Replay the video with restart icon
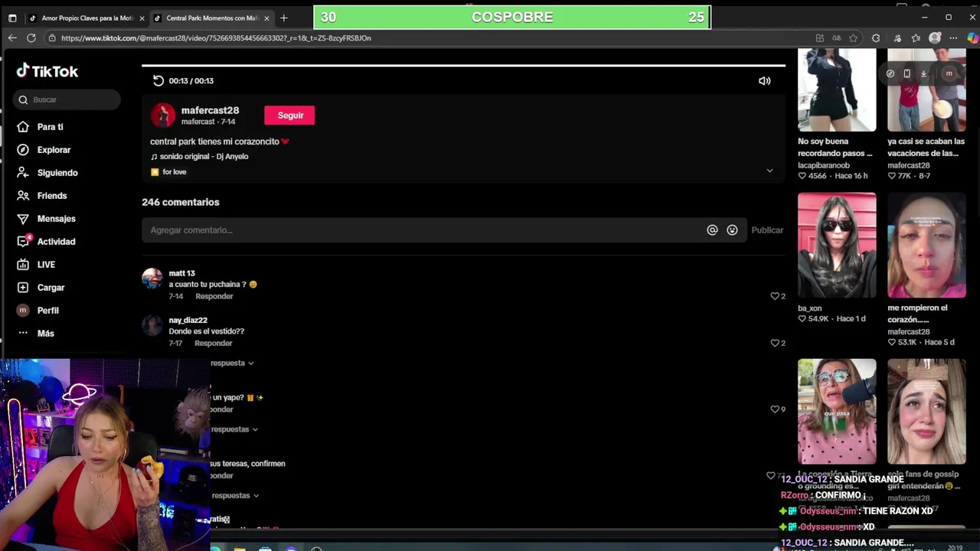Screen dimensions: 980x551 pyautogui.click(x=158, y=80)
